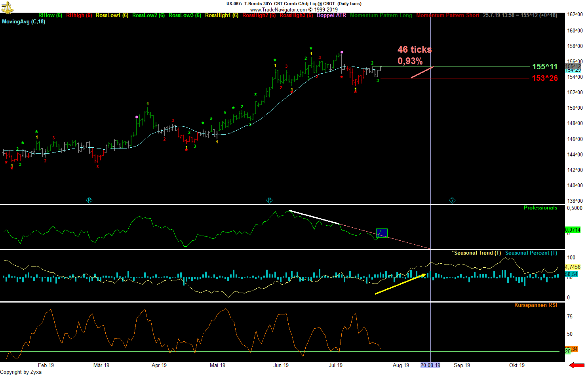Click the R diamond marker above the Jun.19 date
Viewport: 588px width, 375px height.
tap(269, 200)
